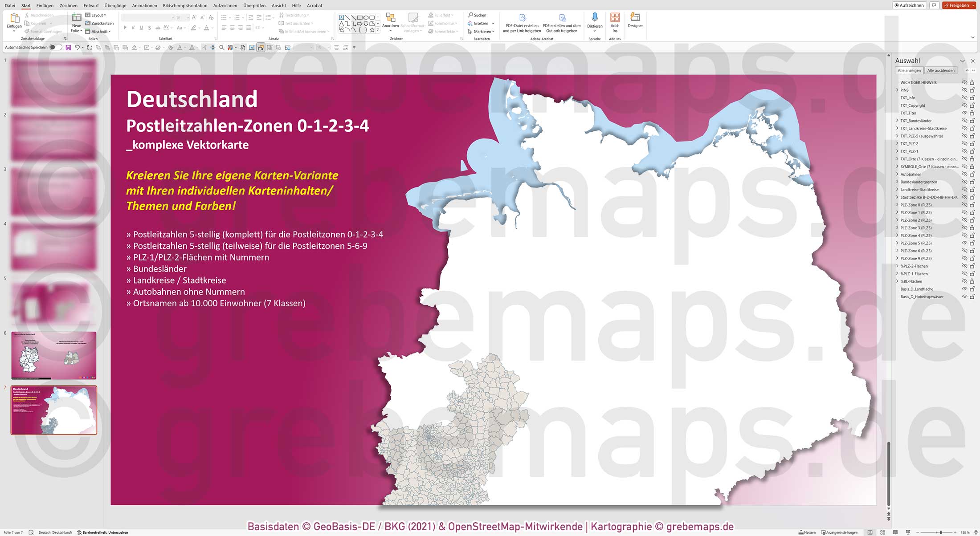Toggle visibility of TXT_Titel layer
Image resolution: width=980 pixels, height=536 pixels.
(x=964, y=113)
